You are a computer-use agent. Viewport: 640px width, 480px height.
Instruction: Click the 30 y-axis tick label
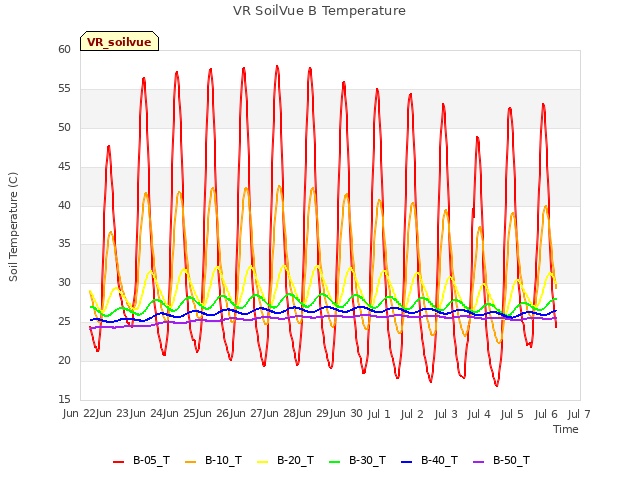click(64, 282)
